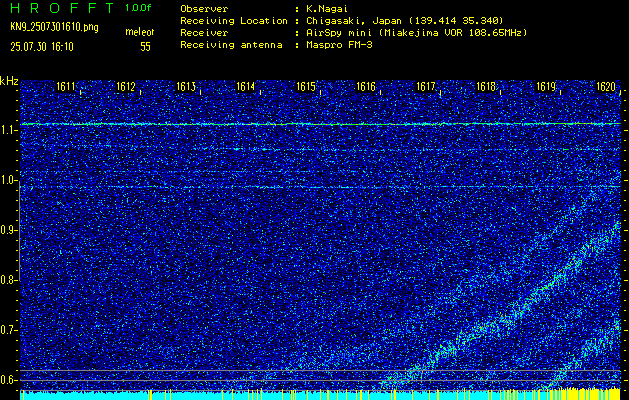This screenshot has height=400, width=629.
Task: Click time marker 1614
Action: pyautogui.click(x=246, y=87)
